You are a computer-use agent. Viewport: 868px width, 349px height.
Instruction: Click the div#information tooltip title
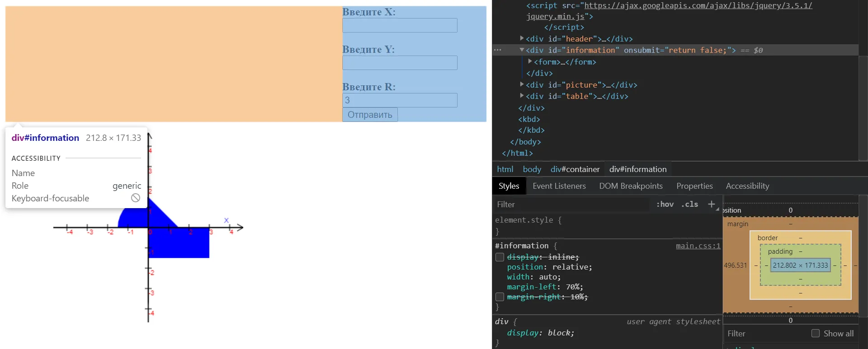(45, 138)
